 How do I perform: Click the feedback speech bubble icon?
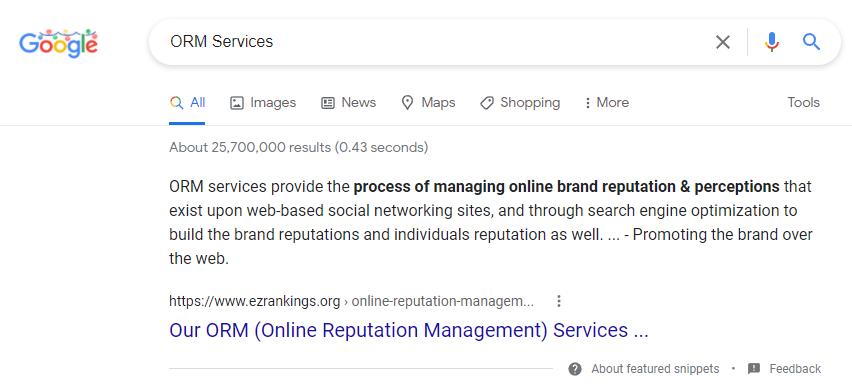[754, 369]
